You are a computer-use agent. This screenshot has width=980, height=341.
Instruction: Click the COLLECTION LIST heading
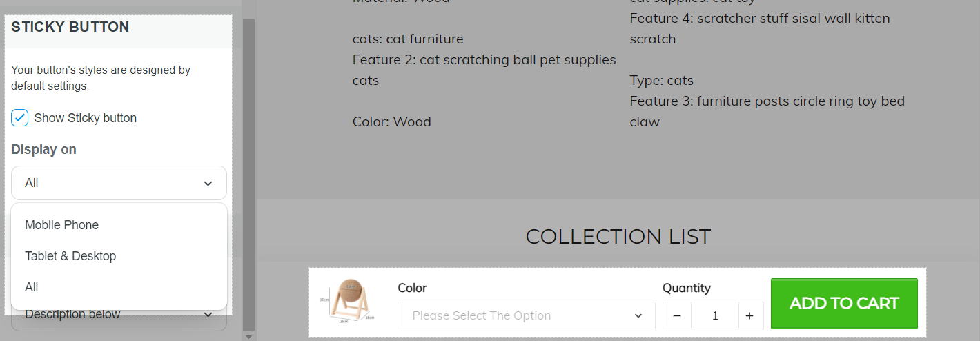618,237
